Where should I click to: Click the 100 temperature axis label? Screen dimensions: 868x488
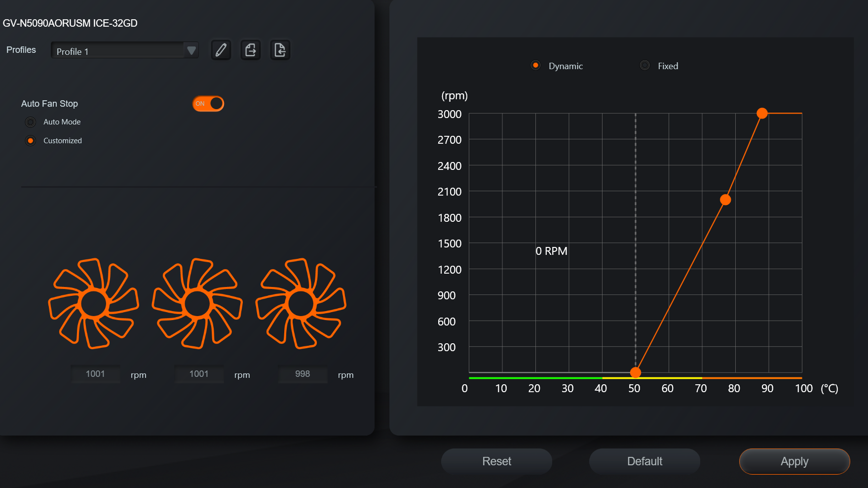tap(804, 388)
